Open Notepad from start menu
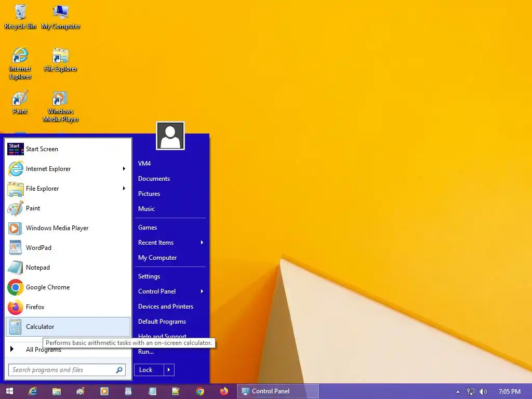Viewport: 532px width, 399px height. tap(68, 268)
